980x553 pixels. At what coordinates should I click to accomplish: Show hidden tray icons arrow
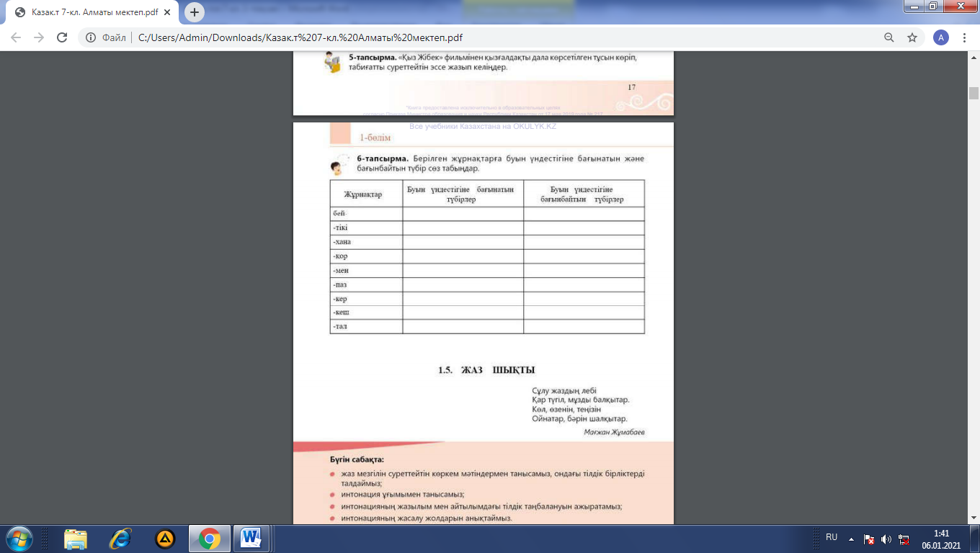(851, 538)
